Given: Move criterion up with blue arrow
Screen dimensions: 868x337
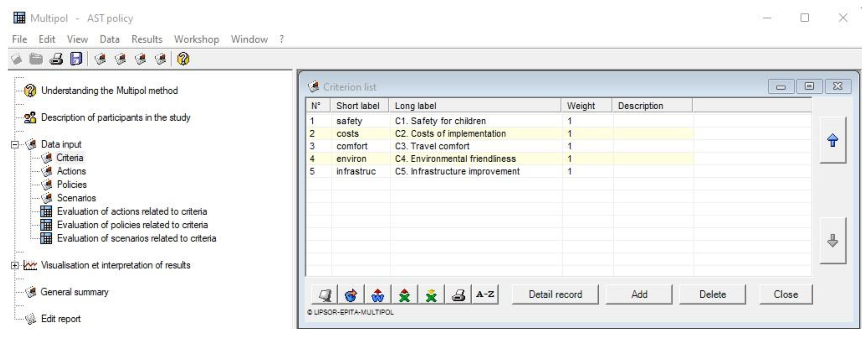Looking at the screenshot, I should pos(833,140).
